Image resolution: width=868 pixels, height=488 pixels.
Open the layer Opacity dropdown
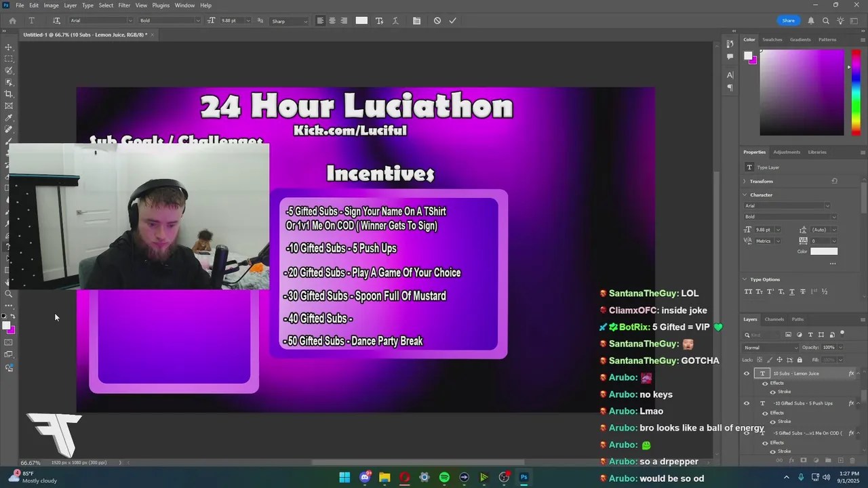pos(840,348)
